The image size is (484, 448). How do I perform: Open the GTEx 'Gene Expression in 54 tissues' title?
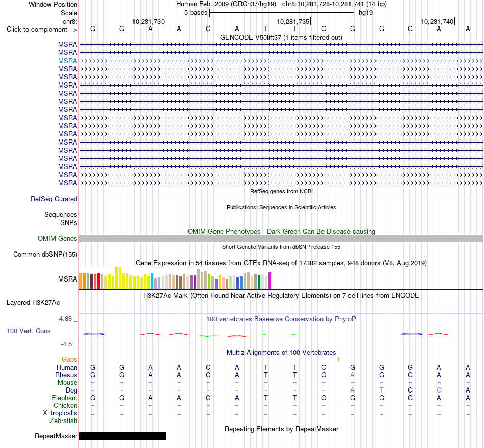[281, 263]
